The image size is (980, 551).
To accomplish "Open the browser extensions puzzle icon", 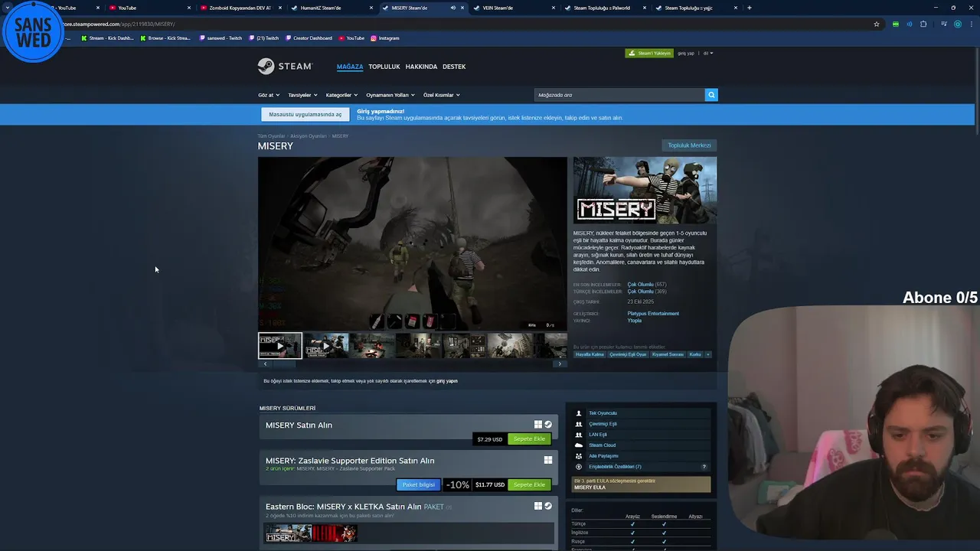I will [x=923, y=24].
